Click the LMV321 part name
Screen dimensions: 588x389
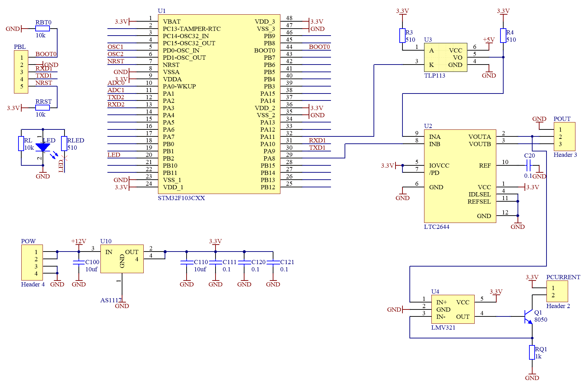(443, 328)
